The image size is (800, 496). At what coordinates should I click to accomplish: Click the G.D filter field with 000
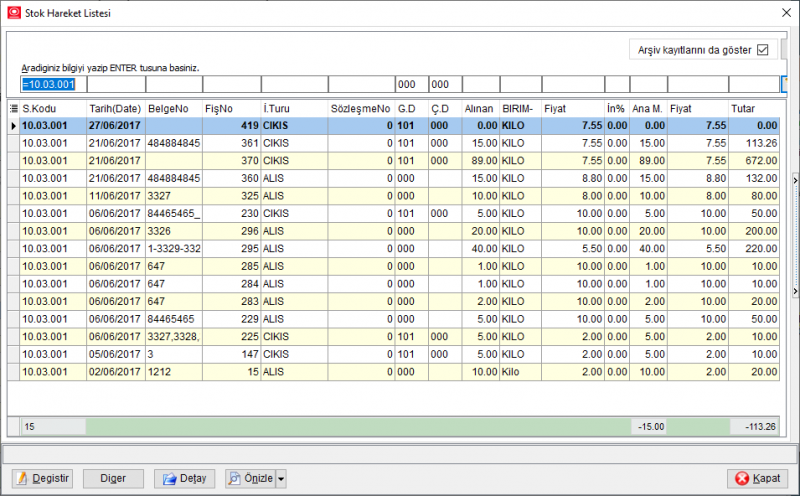coord(412,84)
